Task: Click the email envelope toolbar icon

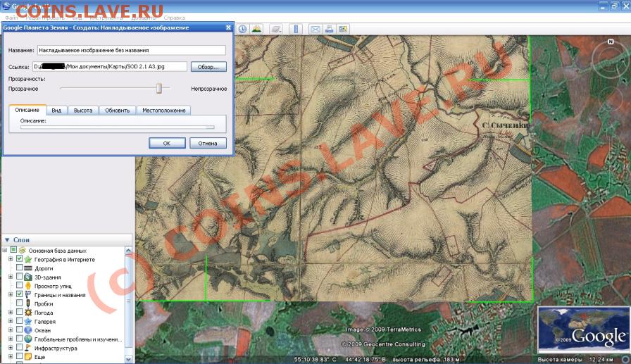Action: click(315, 29)
